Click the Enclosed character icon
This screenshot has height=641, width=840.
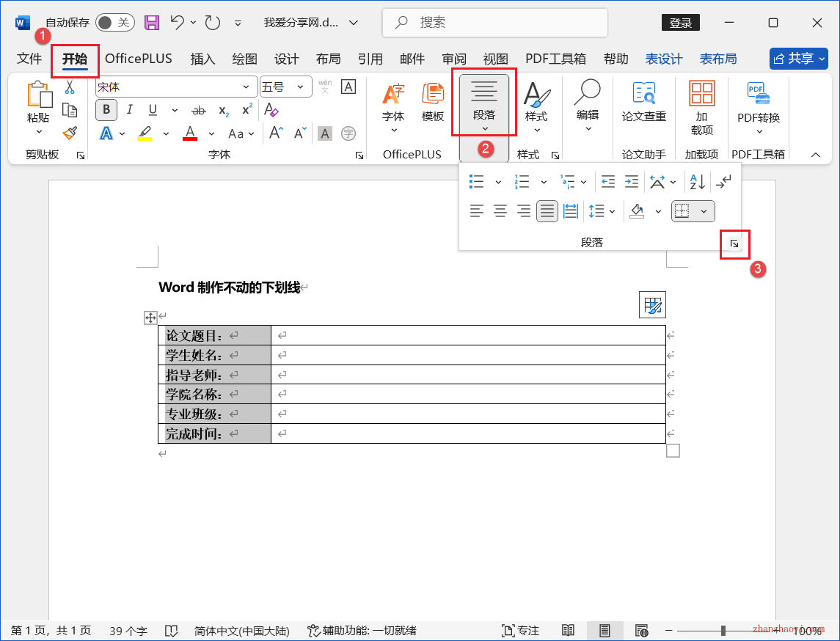tap(348, 133)
